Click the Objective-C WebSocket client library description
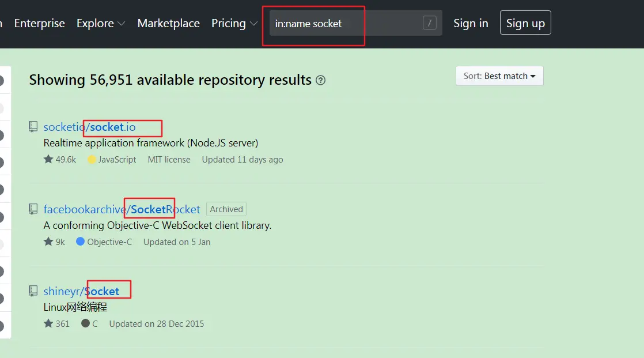The height and width of the screenshot is (358, 644). pos(157,225)
